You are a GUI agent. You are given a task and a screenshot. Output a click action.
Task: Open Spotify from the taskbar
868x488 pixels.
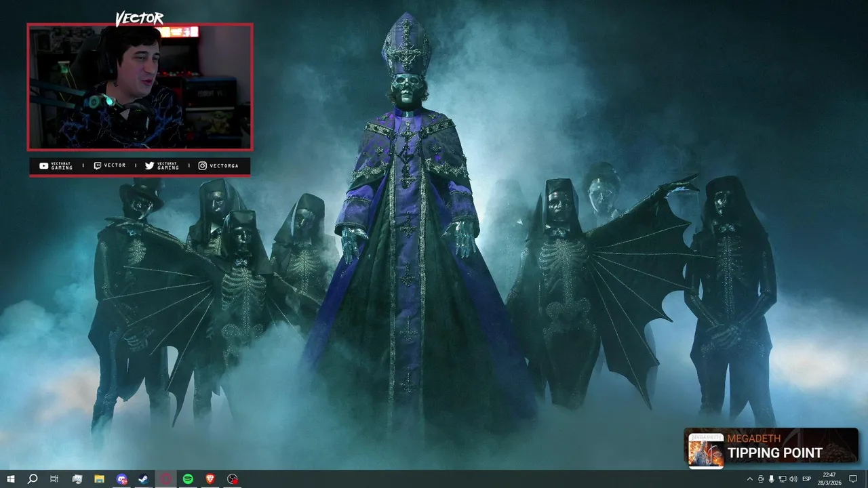188,479
